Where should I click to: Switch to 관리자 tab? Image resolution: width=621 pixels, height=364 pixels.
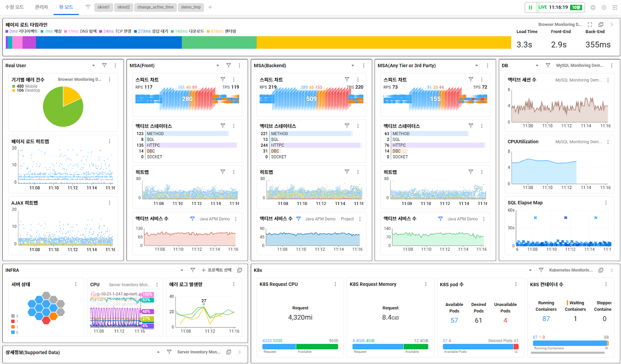pos(42,7)
